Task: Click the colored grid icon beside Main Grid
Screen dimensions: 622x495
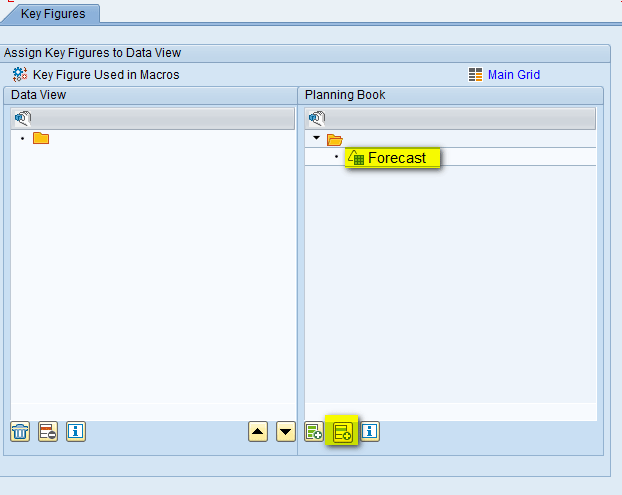Action: (x=476, y=74)
